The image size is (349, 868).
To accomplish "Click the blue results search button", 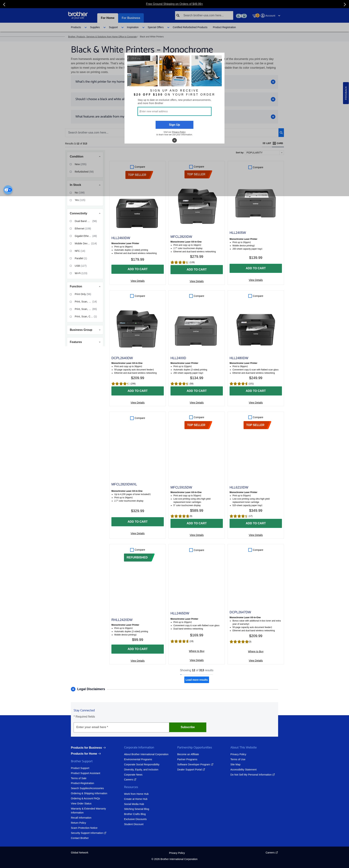I will [x=281, y=132].
